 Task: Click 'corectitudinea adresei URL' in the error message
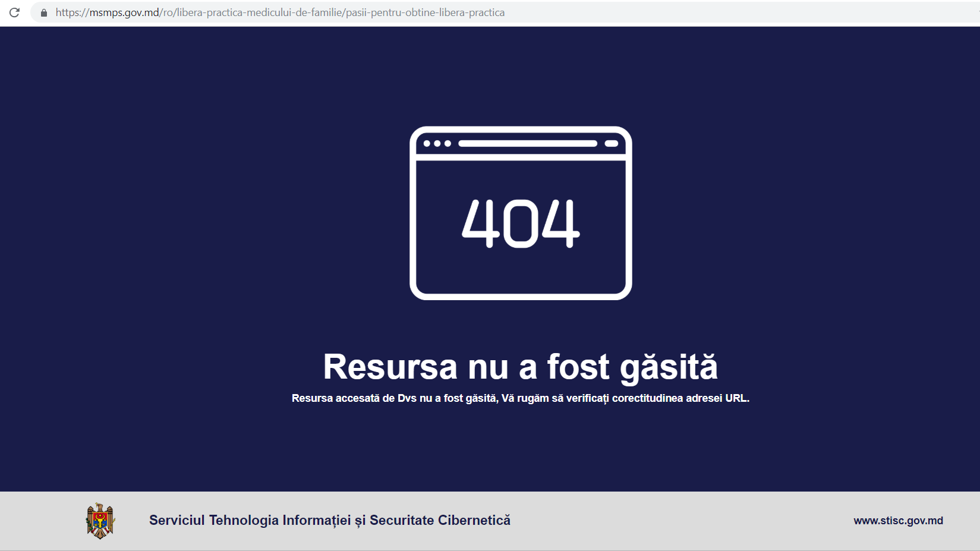point(680,398)
